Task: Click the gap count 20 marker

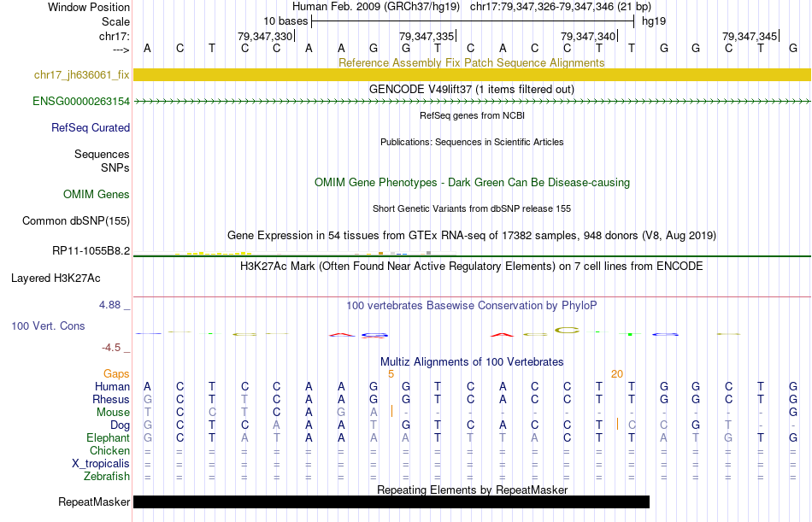Action: click(x=617, y=374)
